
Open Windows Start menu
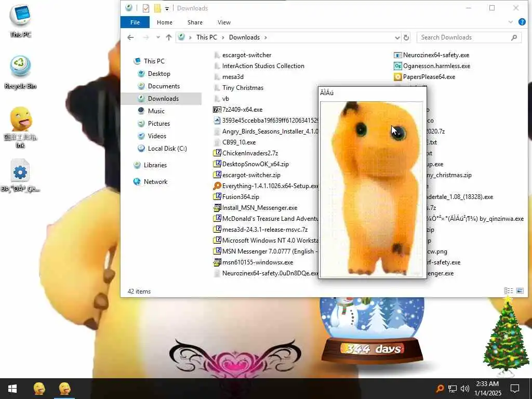click(12, 389)
